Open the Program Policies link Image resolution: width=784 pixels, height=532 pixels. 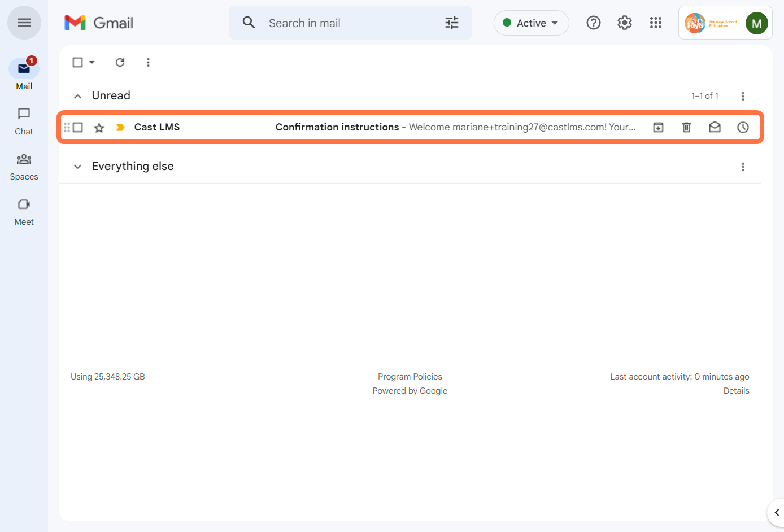[x=410, y=377]
